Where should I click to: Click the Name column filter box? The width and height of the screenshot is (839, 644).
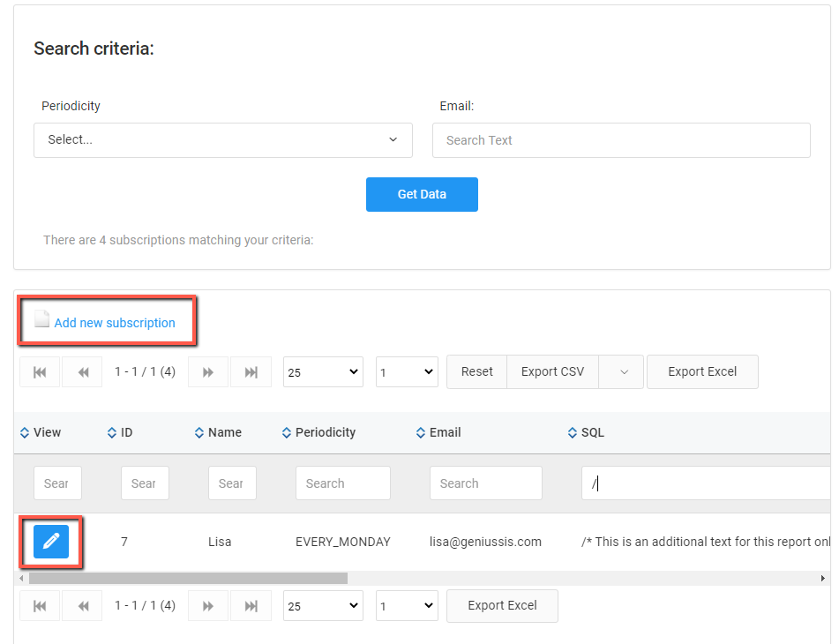click(x=232, y=483)
